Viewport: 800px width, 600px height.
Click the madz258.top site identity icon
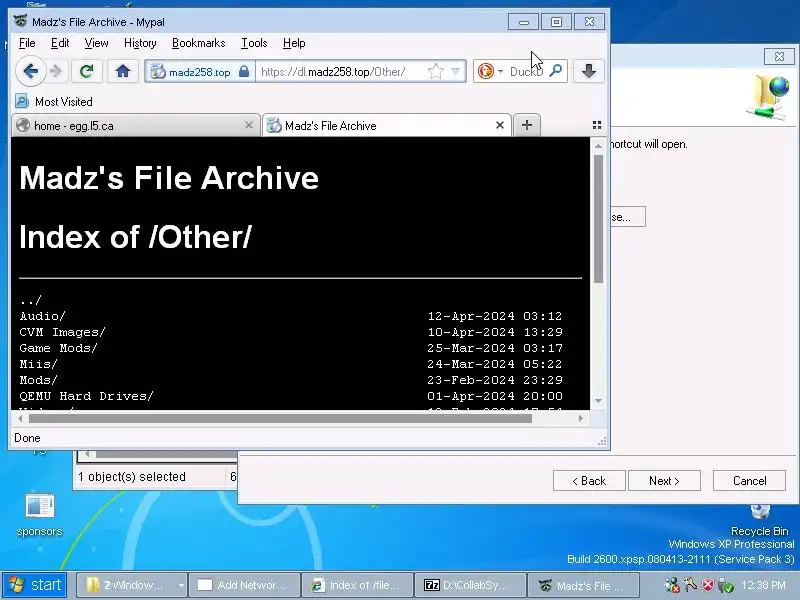tap(158, 72)
